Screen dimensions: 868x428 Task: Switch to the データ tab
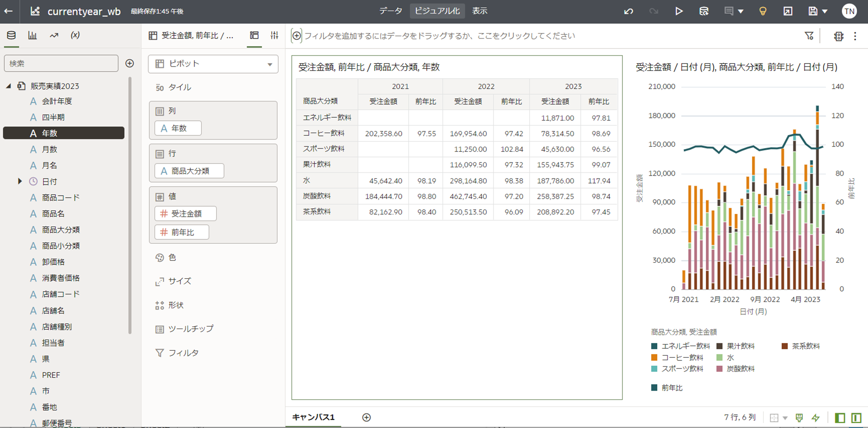click(391, 11)
